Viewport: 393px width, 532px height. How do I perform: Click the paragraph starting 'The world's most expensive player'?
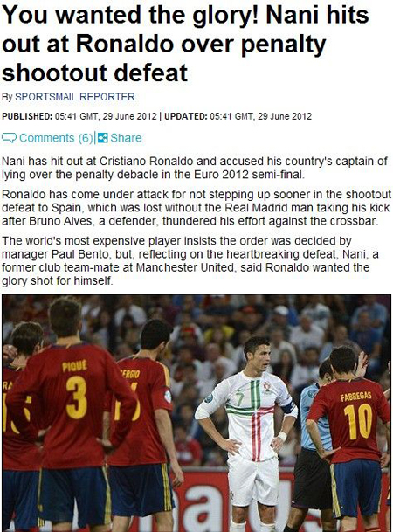[190, 261]
